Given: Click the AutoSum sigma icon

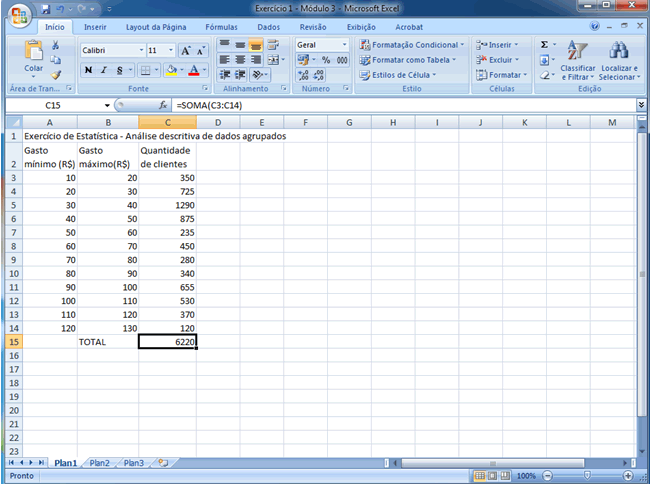Looking at the screenshot, I should [545, 45].
